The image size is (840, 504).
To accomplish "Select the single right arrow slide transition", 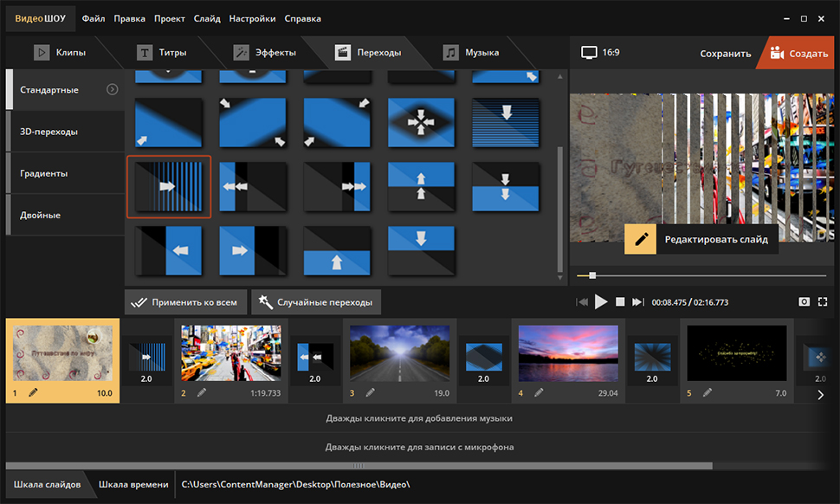I will coord(253,250).
